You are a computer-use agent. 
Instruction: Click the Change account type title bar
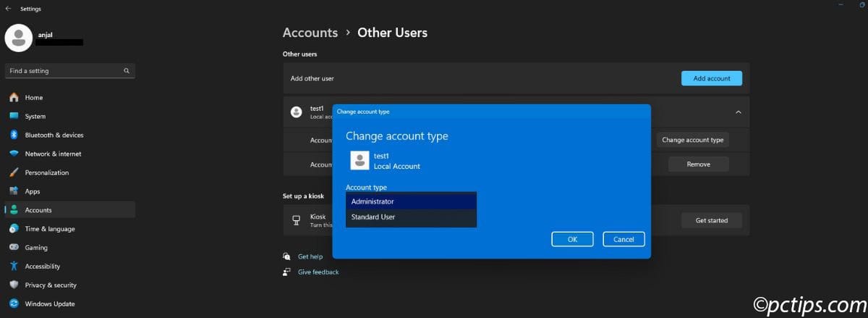point(491,112)
